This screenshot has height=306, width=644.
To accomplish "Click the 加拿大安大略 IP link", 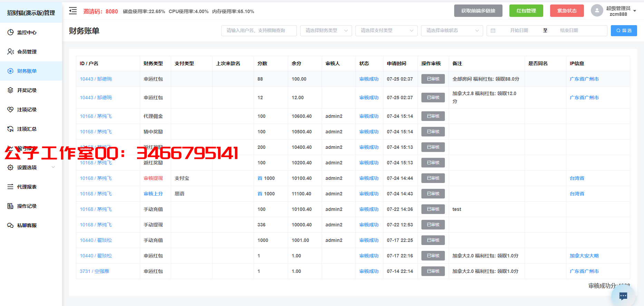I will (584, 256).
